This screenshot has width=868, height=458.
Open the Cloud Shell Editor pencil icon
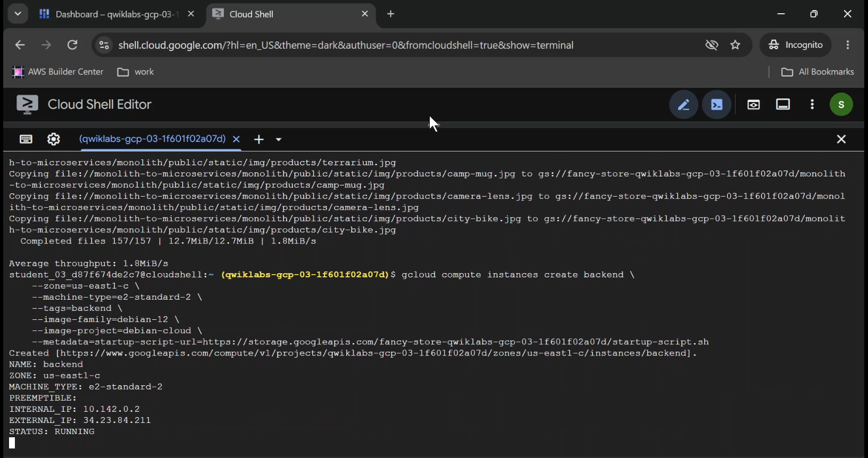point(683,105)
